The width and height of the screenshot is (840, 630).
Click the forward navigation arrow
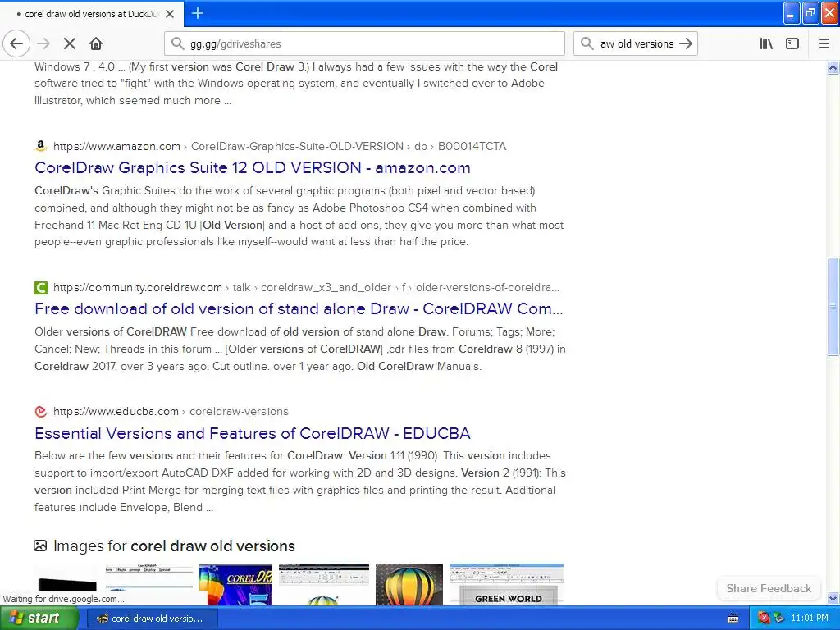[x=43, y=44]
